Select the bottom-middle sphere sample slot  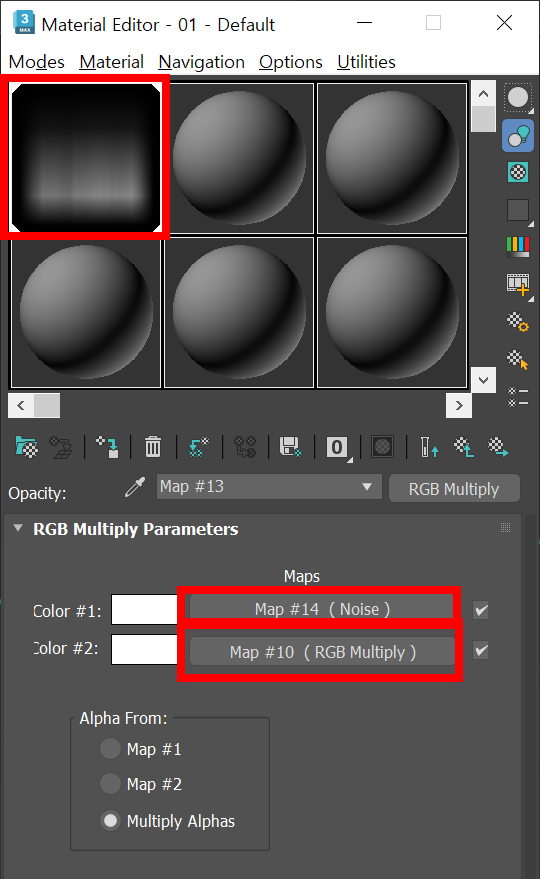coord(239,312)
